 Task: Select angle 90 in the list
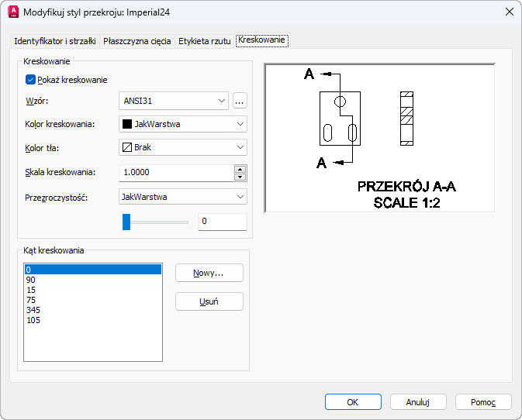[93, 280]
